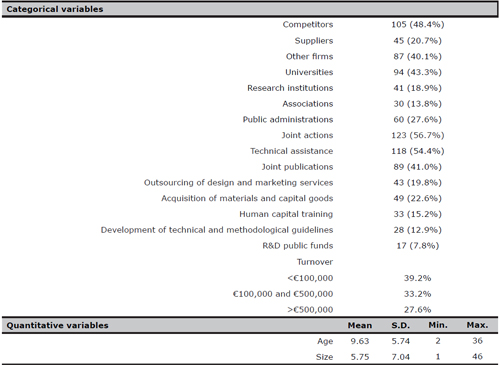500x365 pixels.
Task: Click the '27.6%' value under Turnover
Action: [417, 310]
